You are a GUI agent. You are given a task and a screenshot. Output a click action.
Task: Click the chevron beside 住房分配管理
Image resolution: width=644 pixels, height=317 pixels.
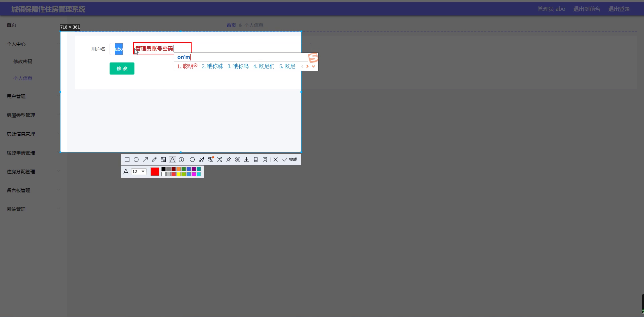[58, 171]
